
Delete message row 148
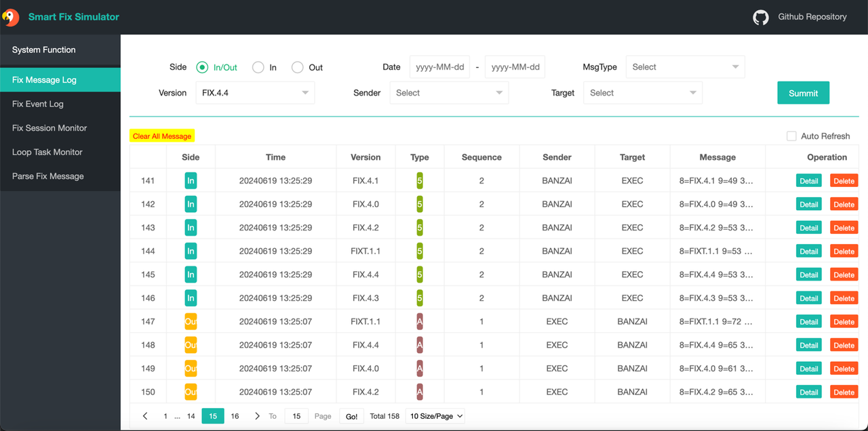coord(844,345)
